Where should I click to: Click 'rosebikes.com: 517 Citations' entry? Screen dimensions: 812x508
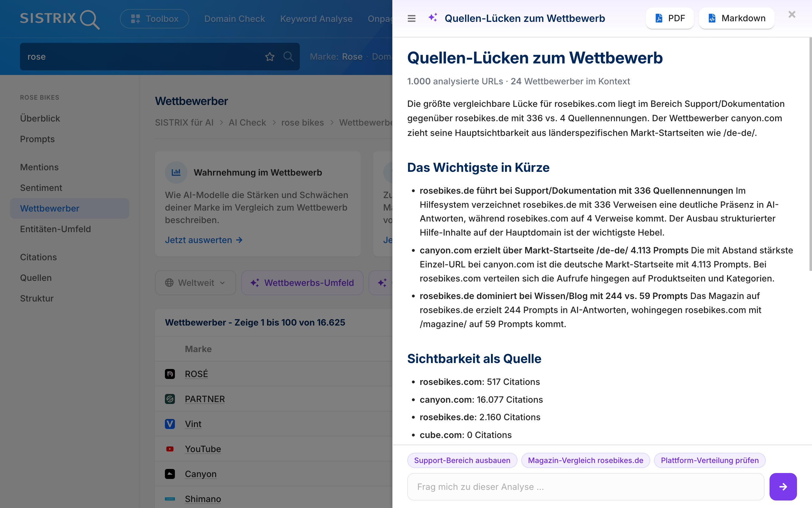[x=479, y=382]
